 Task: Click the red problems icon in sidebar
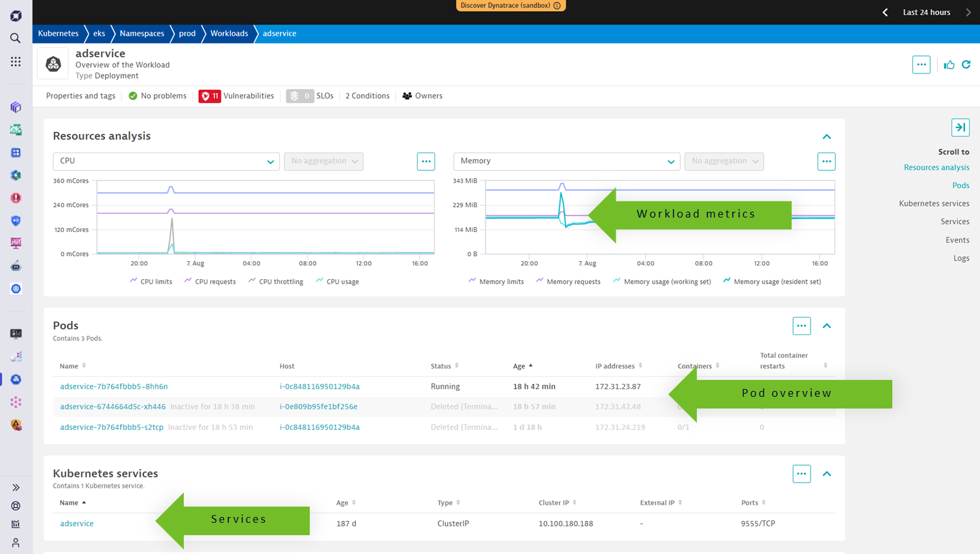tap(16, 198)
